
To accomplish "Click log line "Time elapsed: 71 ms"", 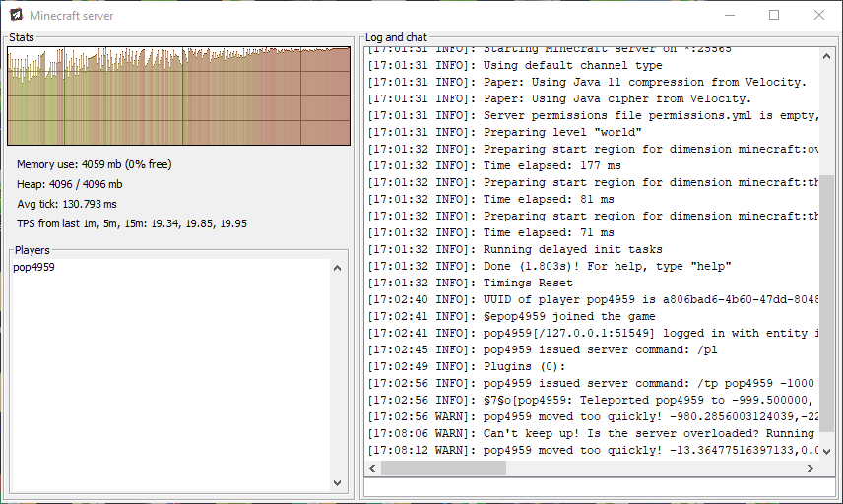I will 490,232.
